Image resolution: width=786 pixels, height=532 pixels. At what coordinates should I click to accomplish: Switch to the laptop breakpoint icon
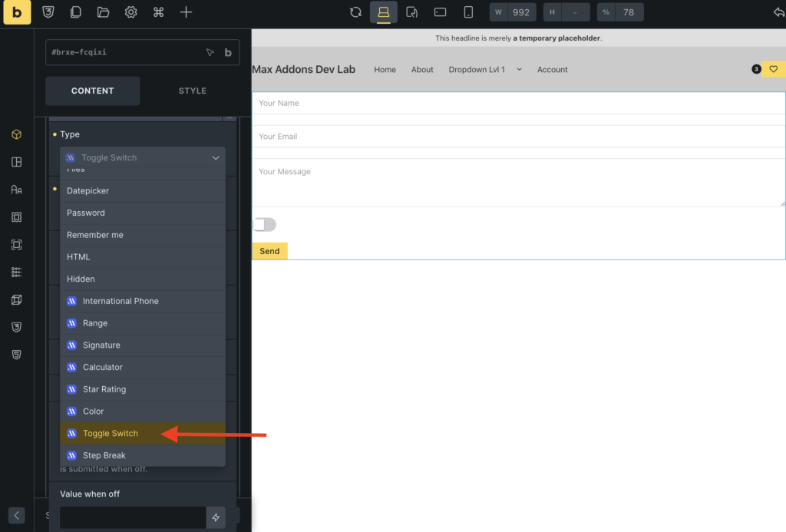click(x=384, y=12)
